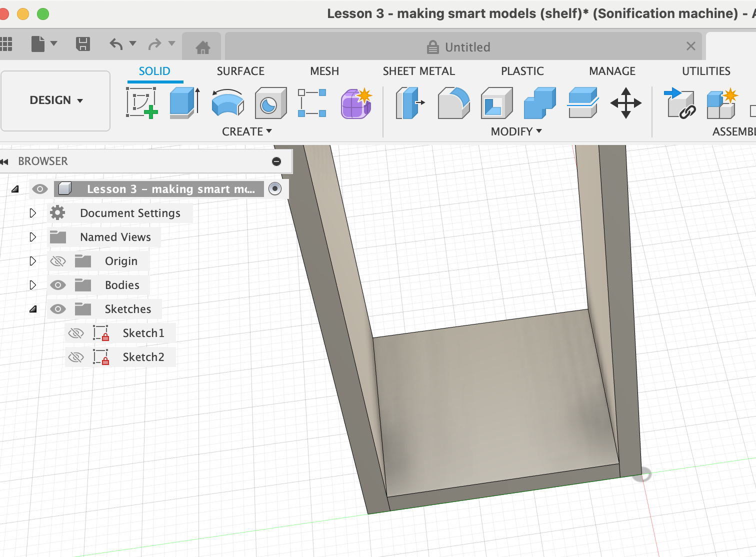Open the SHEET METAL tab

418,71
